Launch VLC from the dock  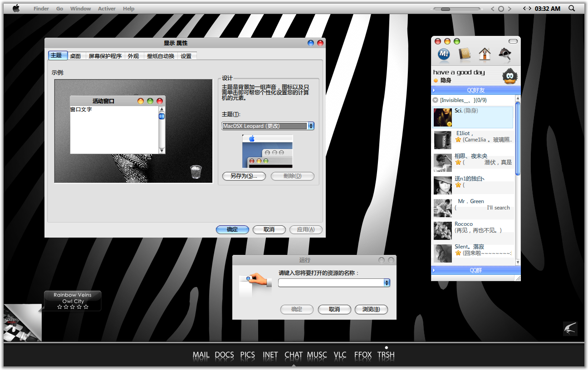click(x=340, y=355)
